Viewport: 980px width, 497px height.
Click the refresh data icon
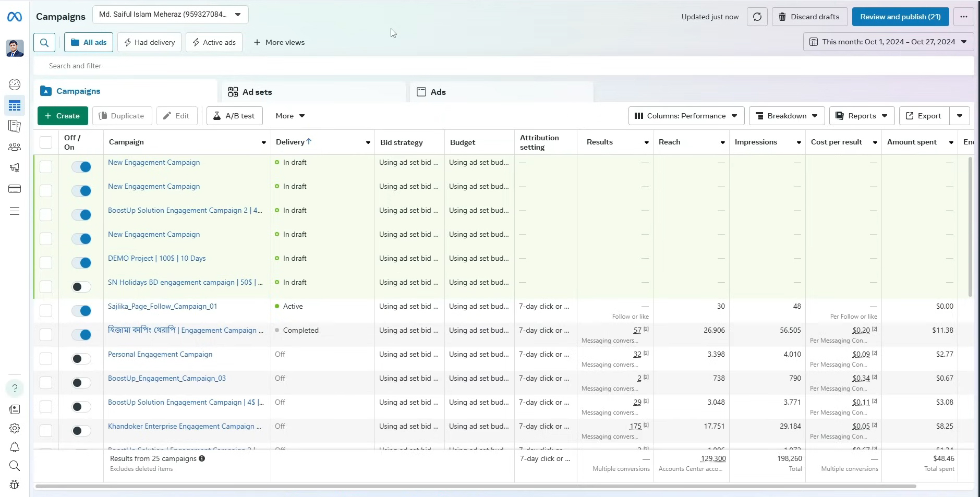tap(757, 17)
